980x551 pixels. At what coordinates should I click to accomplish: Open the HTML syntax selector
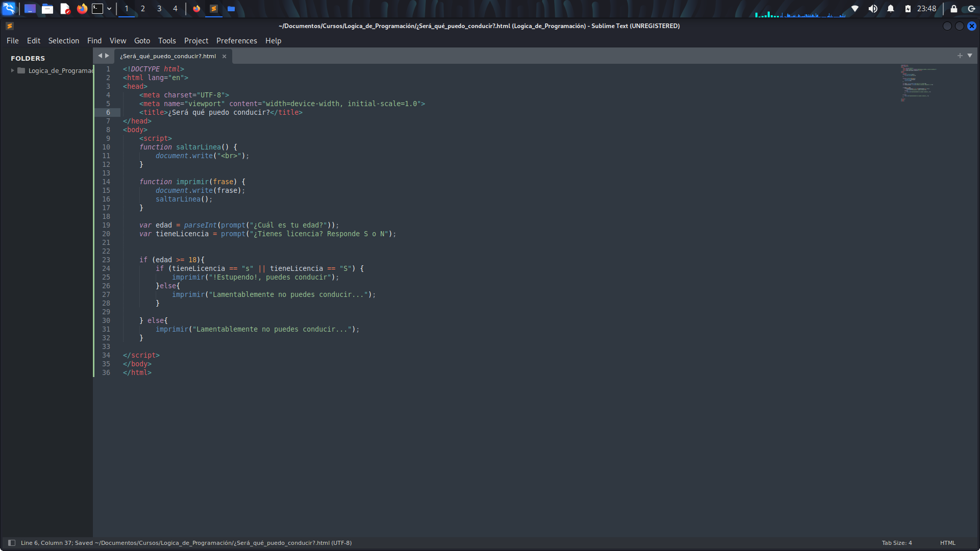pos(948,543)
